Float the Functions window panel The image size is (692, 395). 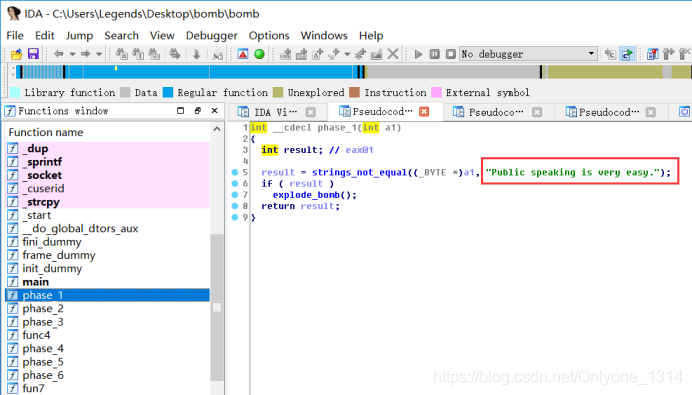tap(198, 111)
